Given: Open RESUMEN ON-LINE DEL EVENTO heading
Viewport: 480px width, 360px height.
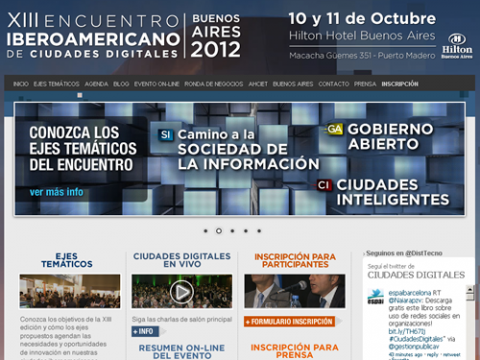Looking at the screenshot, I should point(182,352).
